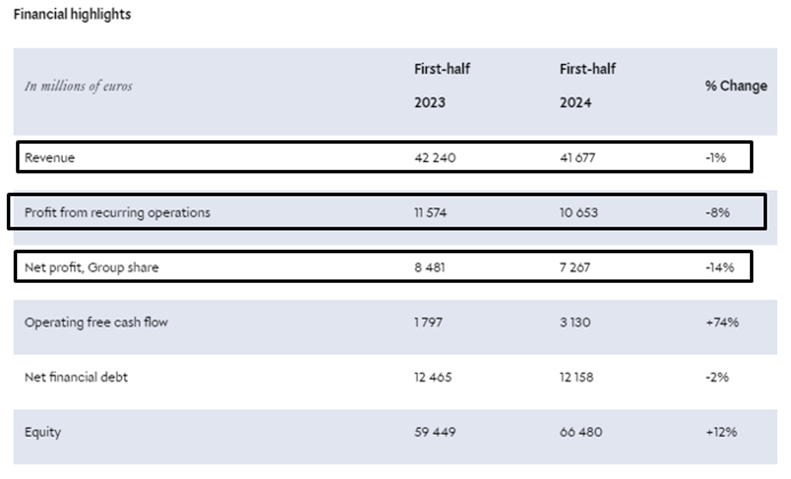
Task: Click the -8% change value
Action: (717, 213)
